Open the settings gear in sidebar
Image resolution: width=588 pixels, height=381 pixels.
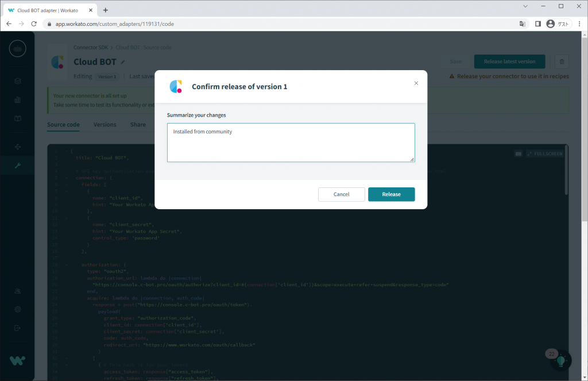pyautogui.click(x=18, y=310)
